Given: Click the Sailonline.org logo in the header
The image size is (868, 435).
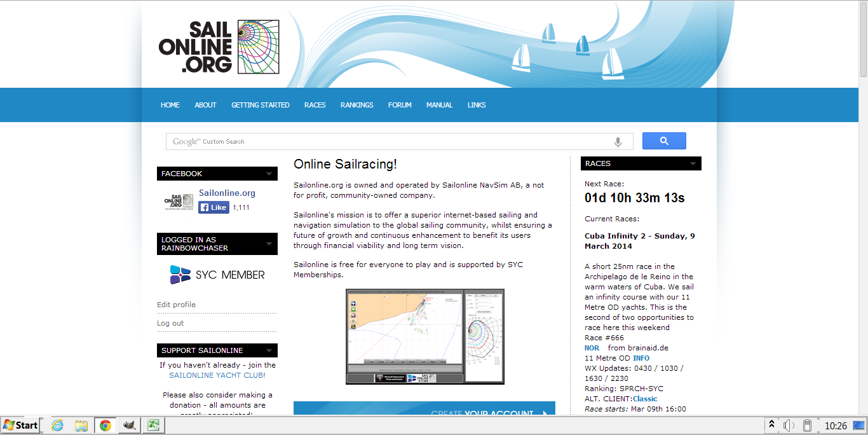Looking at the screenshot, I should point(219,46).
